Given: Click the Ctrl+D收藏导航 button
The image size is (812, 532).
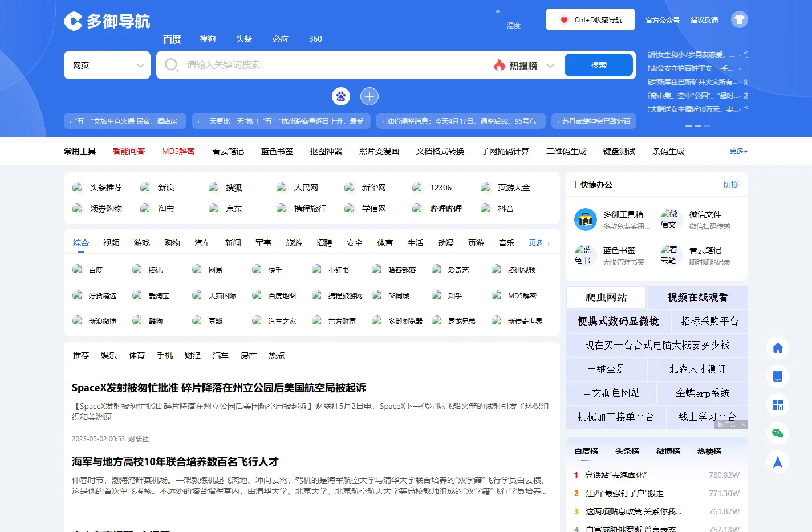Looking at the screenshot, I should click(590, 19).
